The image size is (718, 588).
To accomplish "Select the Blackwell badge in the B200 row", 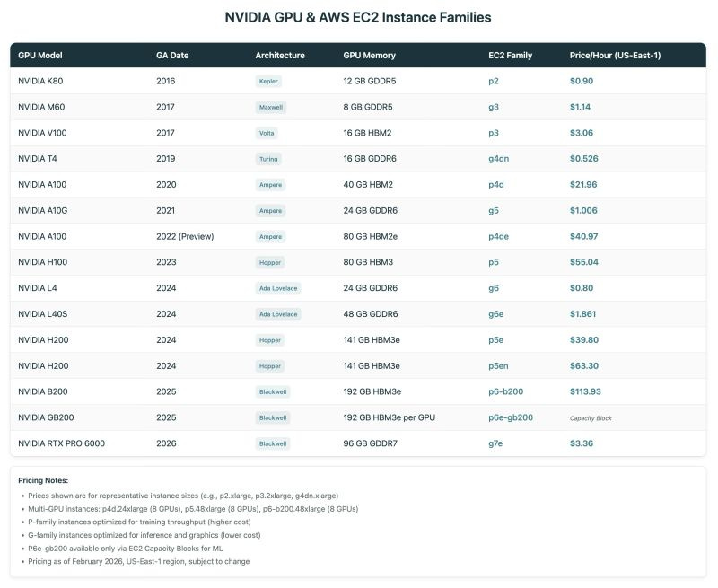I will pos(273,392).
